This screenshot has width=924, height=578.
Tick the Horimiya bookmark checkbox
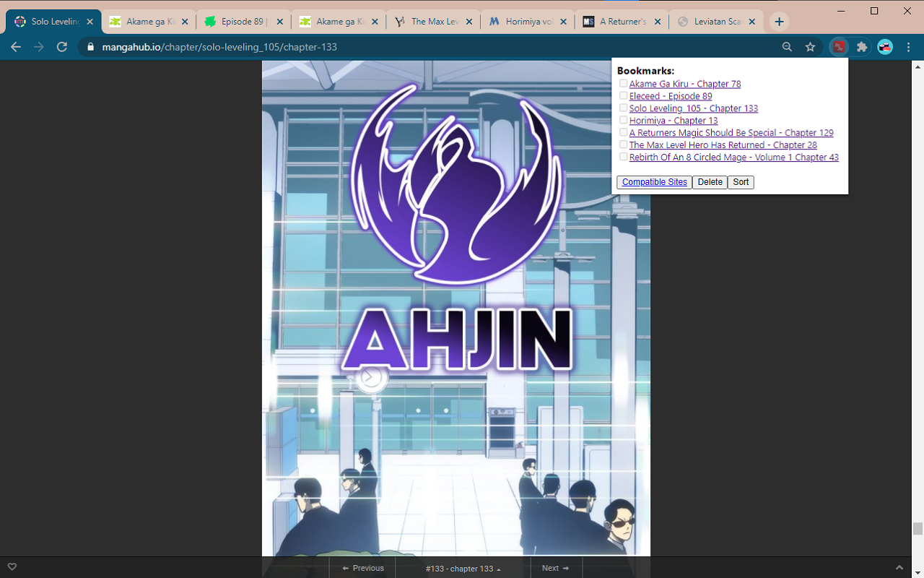(624, 120)
